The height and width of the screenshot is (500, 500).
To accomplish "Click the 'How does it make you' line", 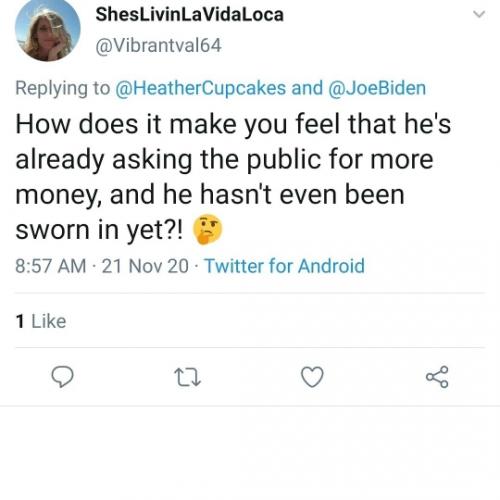I will [233, 124].
